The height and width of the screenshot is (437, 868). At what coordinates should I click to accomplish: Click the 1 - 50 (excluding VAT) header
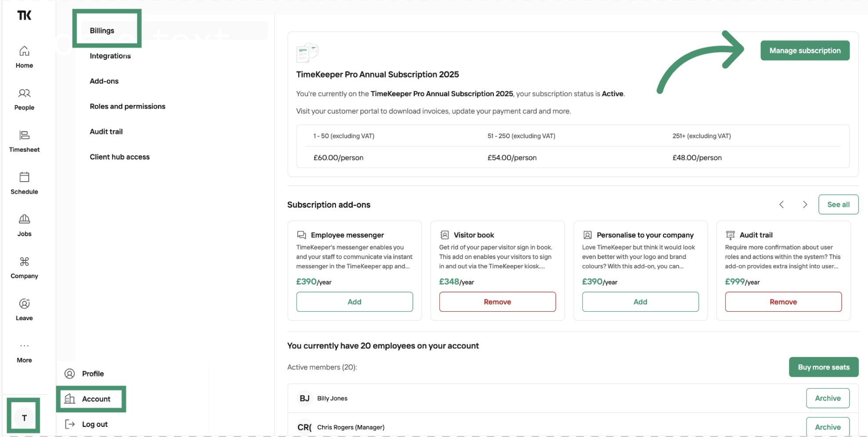coord(344,136)
